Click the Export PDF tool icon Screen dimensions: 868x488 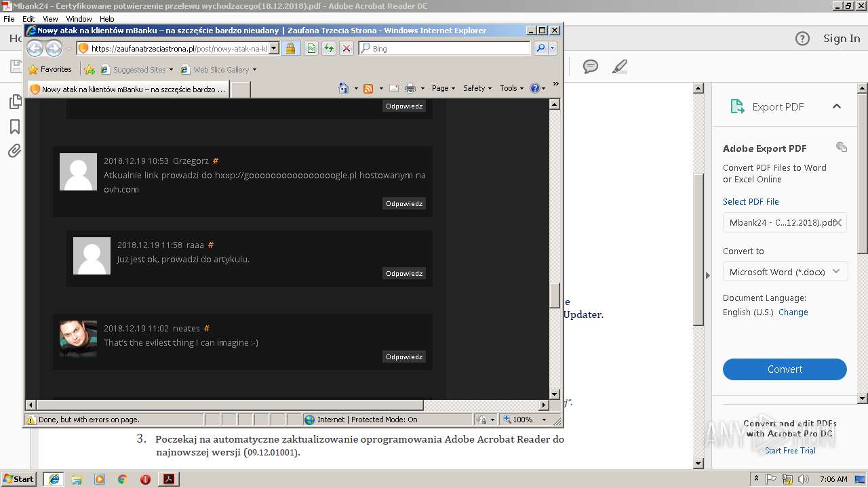tap(736, 106)
